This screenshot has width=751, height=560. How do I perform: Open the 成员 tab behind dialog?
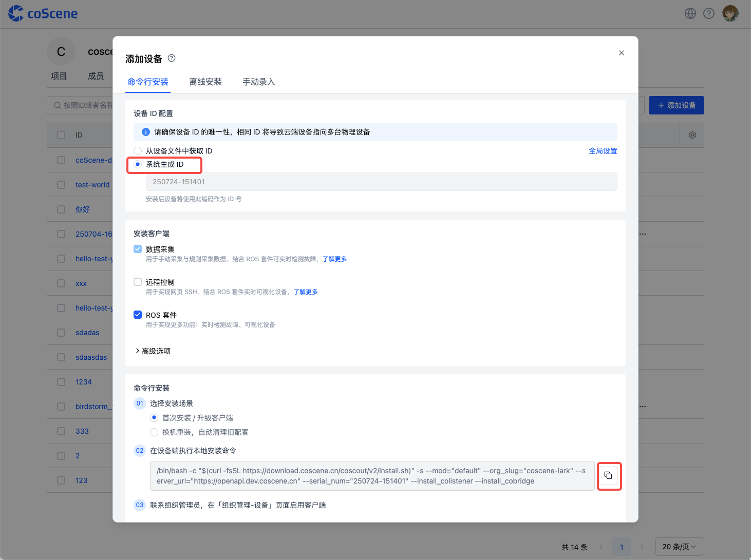point(96,76)
